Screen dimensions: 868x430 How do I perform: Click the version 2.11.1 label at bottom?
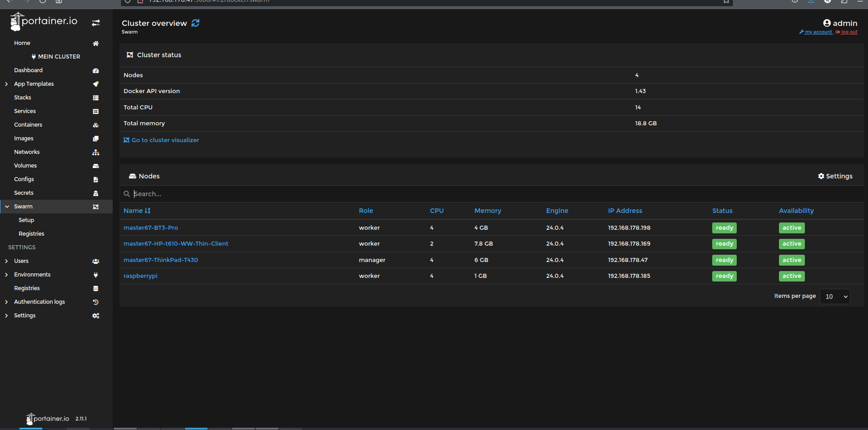(x=81, y=419)
